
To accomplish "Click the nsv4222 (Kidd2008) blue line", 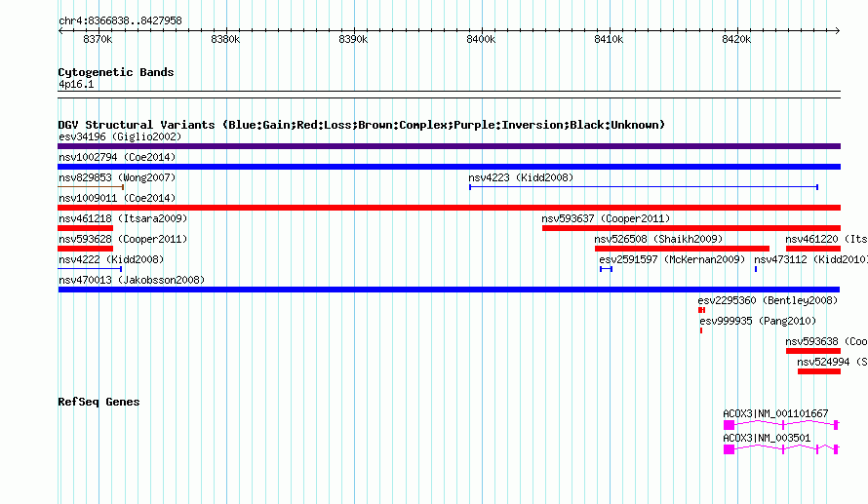I will [90, 269].
